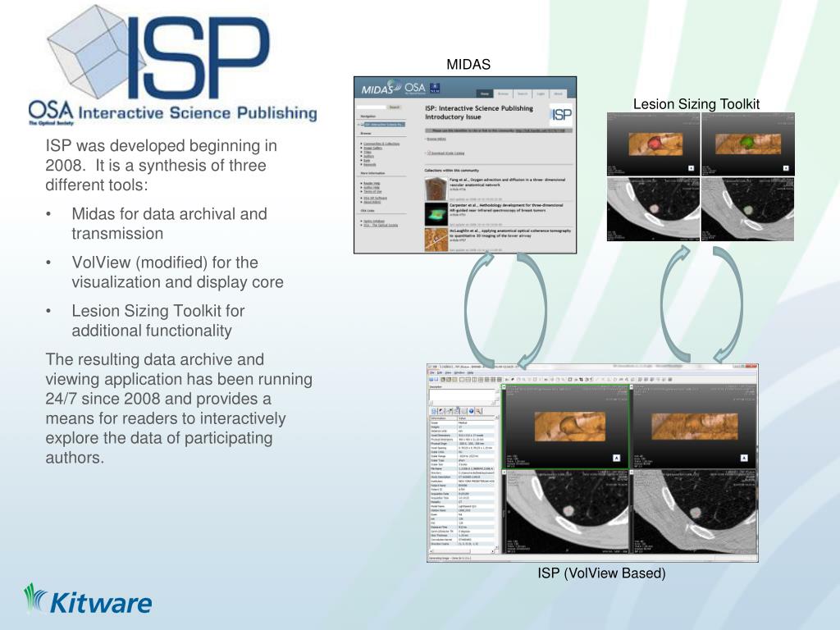Open Communities & Collections link in MIDAS sidebar
The image size is (840, 630).
[381, 144]
